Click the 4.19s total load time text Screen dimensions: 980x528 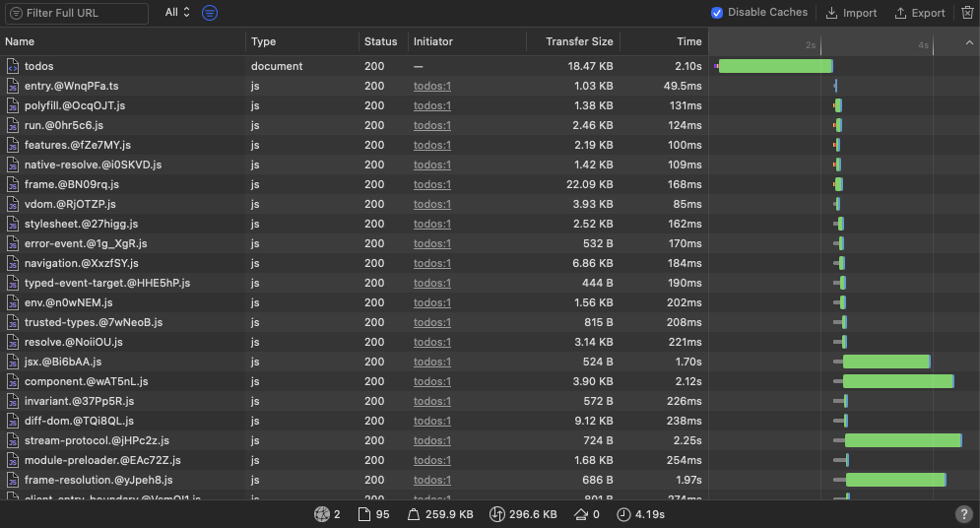click(650, 514)
